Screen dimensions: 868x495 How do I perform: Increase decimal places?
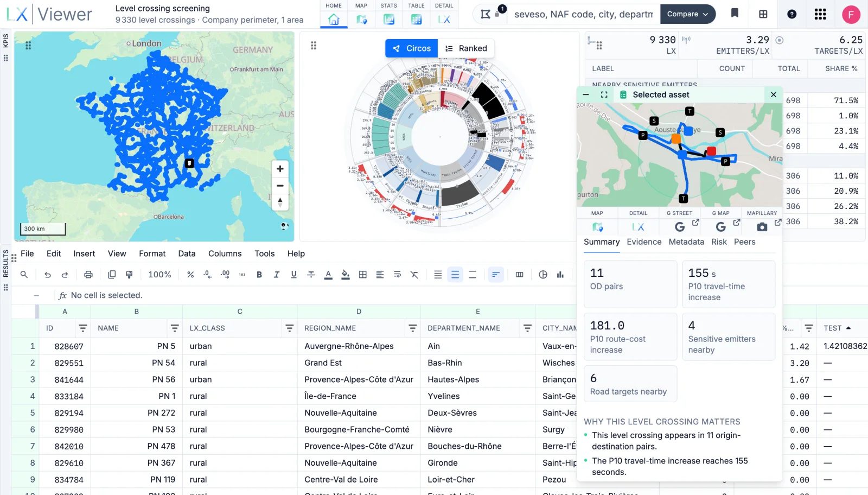(x=225, y=275)
